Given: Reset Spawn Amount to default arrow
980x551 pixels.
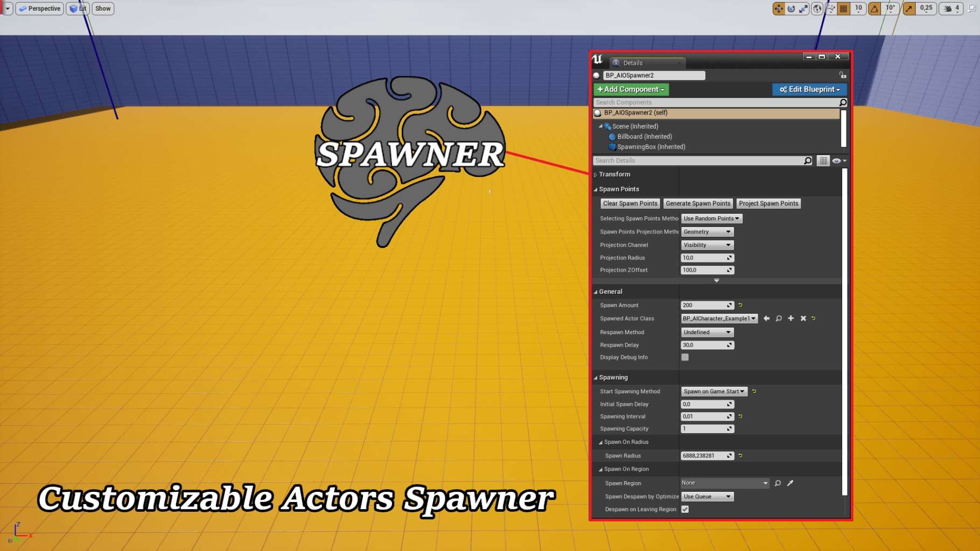Looking at the screenshot, I should (x=740, y=305).
